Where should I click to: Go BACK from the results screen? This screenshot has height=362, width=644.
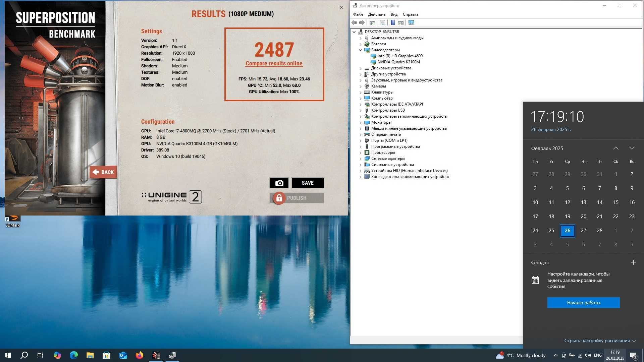103,172
